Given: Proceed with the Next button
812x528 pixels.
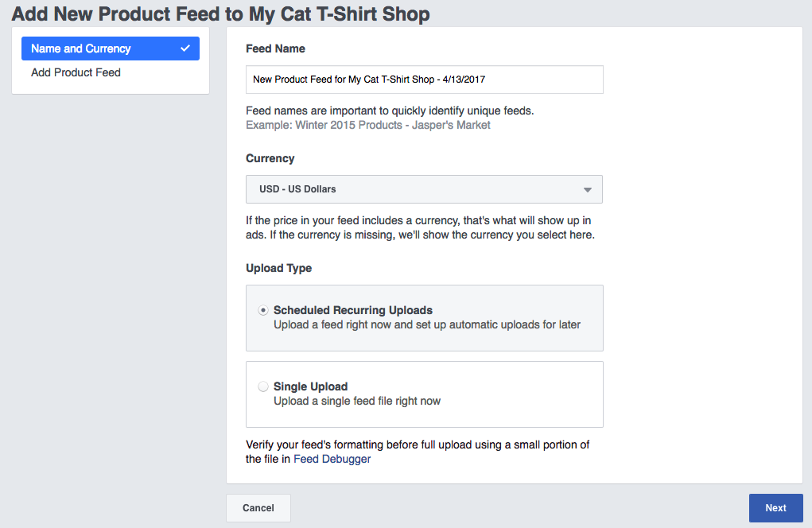Looking at the screenshot, I should 775,508.
